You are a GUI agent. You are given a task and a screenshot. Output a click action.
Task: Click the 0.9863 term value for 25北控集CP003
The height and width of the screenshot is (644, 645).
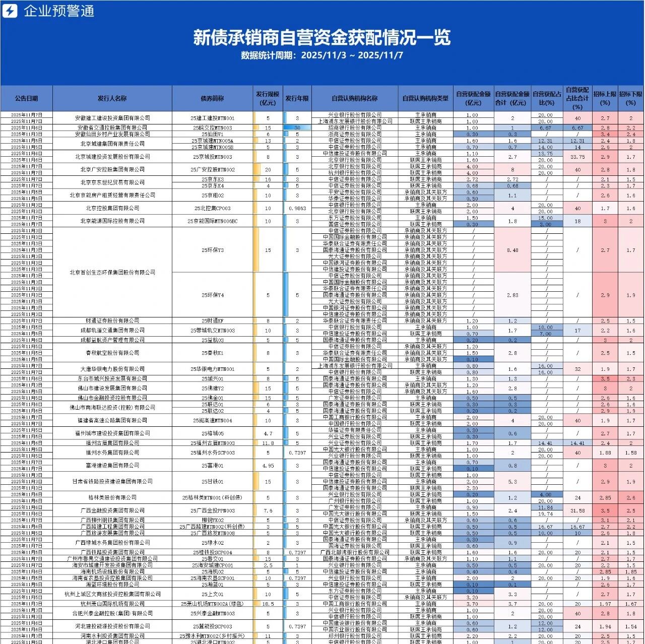pos(297,208)
